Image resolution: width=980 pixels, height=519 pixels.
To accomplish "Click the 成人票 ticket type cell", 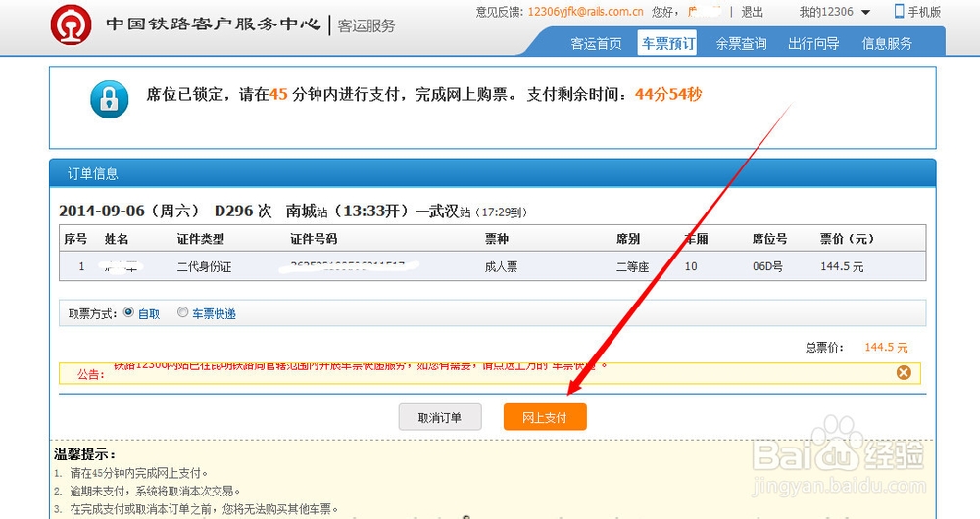I will [x=501, y=266].
